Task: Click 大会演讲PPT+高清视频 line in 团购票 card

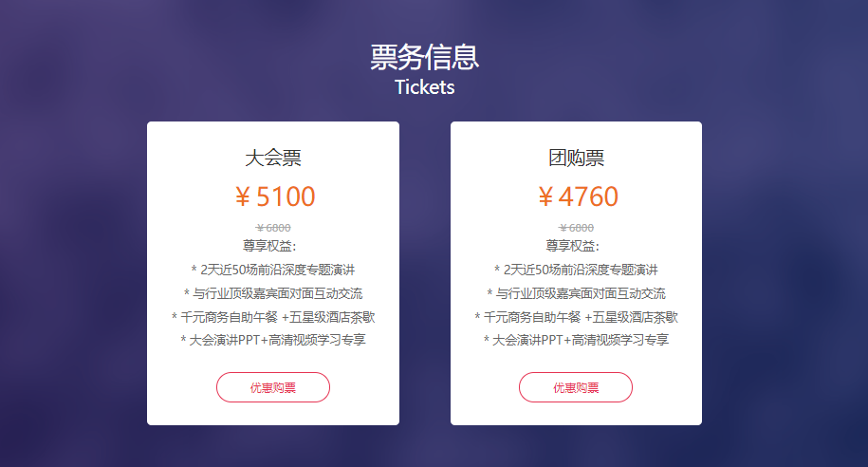Action: click(x=576, y=340)
